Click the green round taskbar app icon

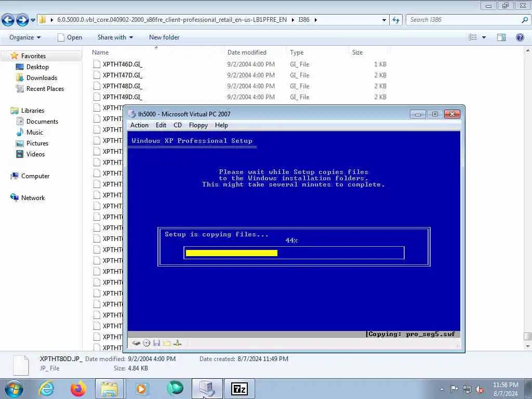coord(175,388)
